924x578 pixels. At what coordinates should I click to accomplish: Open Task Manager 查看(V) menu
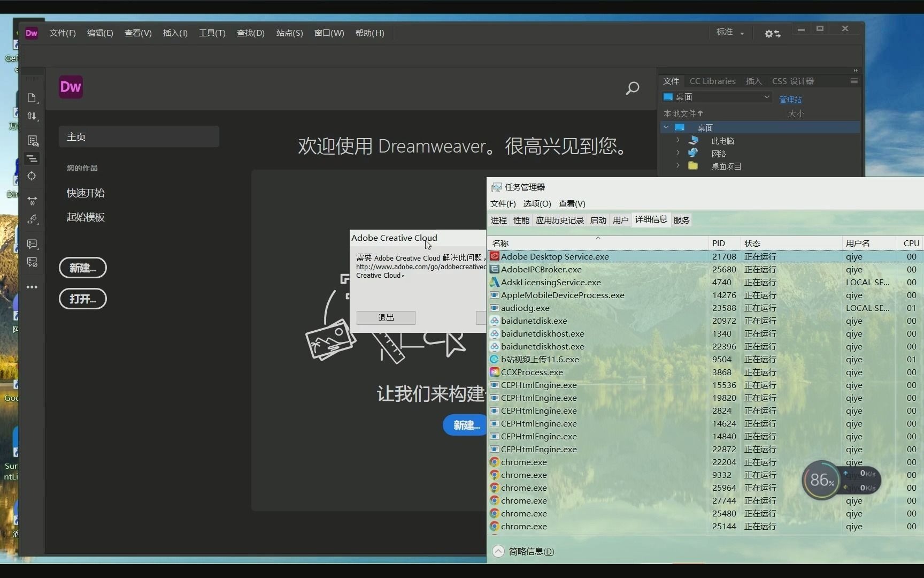tap(572, 203)
